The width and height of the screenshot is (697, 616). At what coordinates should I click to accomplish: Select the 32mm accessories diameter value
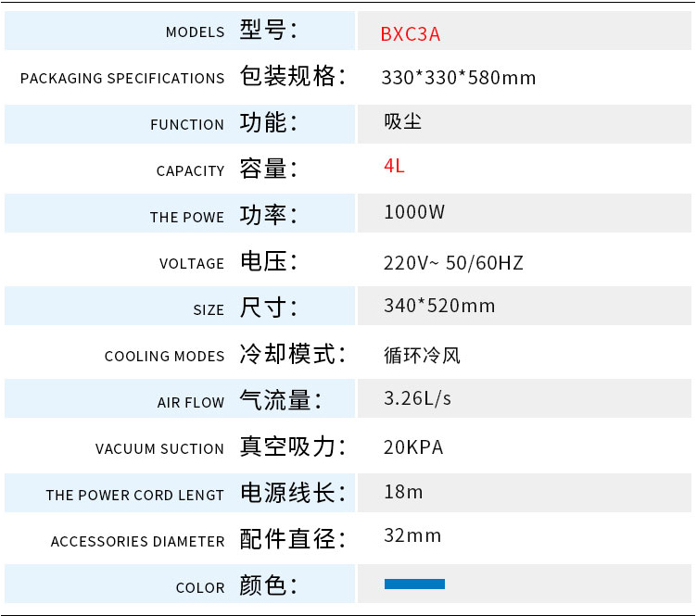click(x=412, y=535)
